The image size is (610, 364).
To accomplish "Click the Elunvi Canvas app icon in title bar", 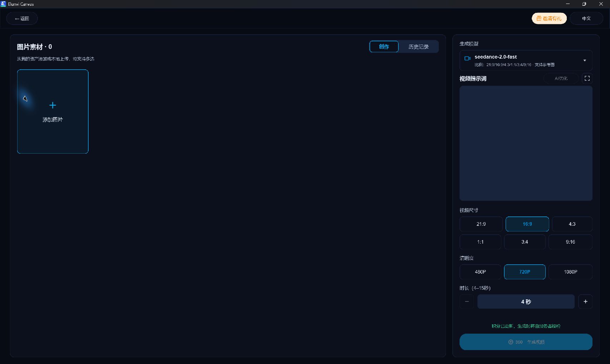I will point(3,4).
